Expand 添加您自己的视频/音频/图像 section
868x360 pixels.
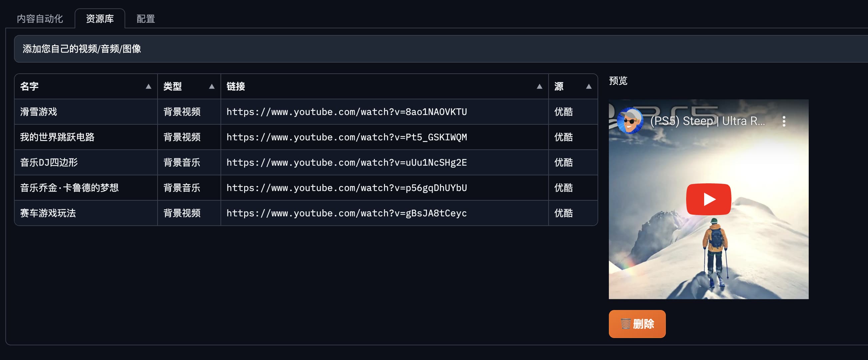click(x=82, y=49)
